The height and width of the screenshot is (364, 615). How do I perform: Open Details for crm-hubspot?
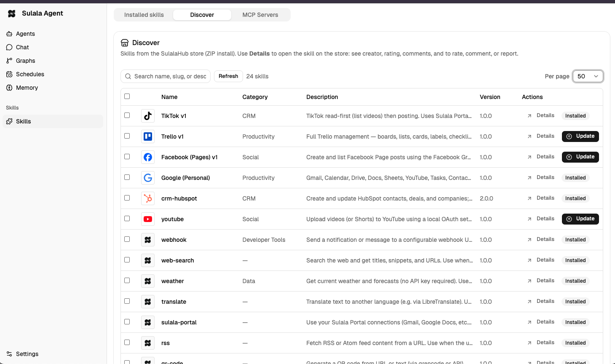(x=541, y=198)
